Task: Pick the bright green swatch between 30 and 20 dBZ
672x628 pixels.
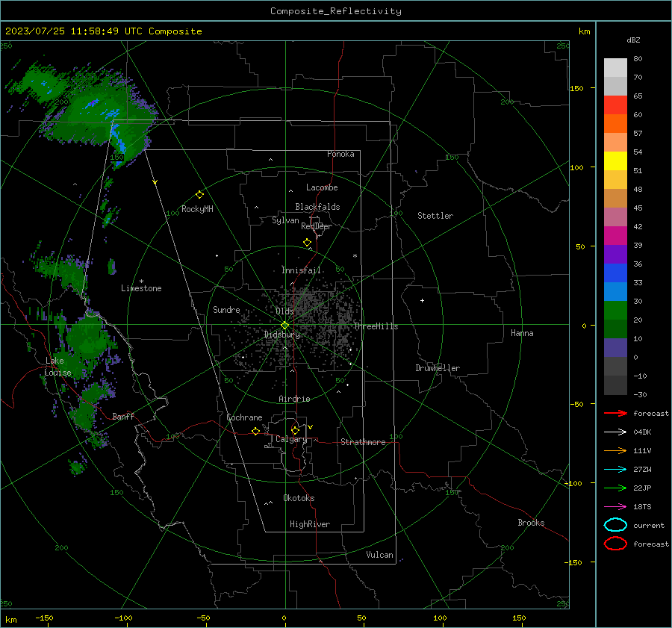Action: click(x=615, y=311)
